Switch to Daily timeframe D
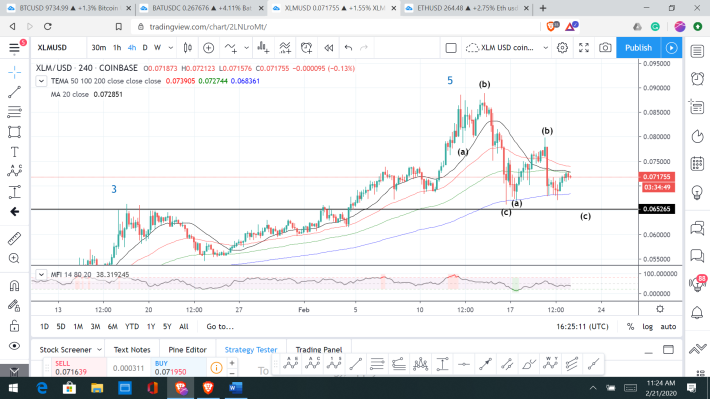The width and height of the screenshot is (710, 399). [145, 48]
